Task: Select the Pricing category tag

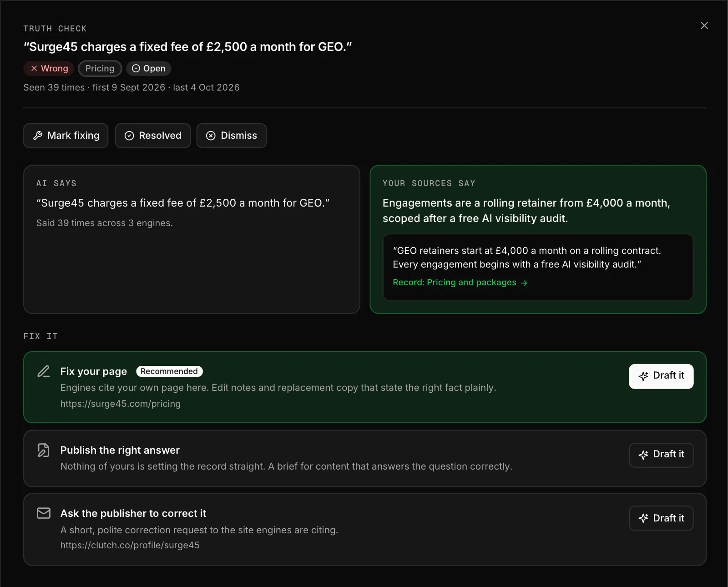Action: (x=100, y=68)
